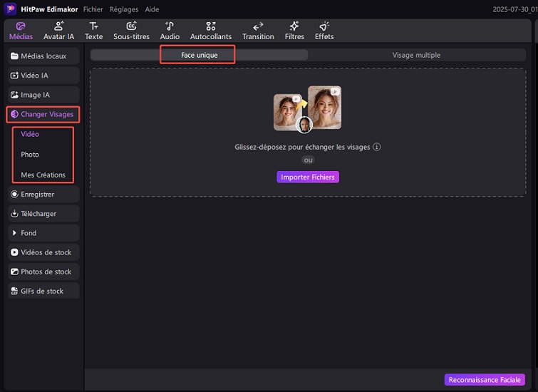Select Photo under Changer Visages

(30, 155)
